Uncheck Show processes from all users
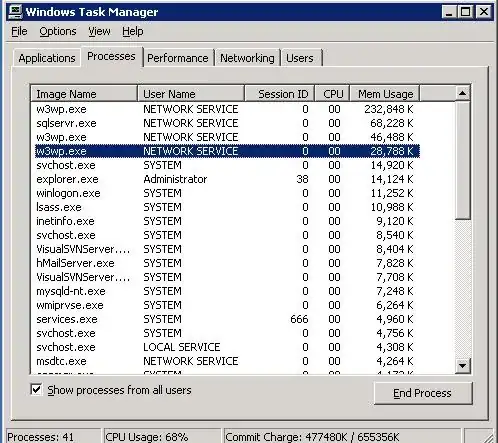This screenshot has height=443, width=498. (36, 389)
